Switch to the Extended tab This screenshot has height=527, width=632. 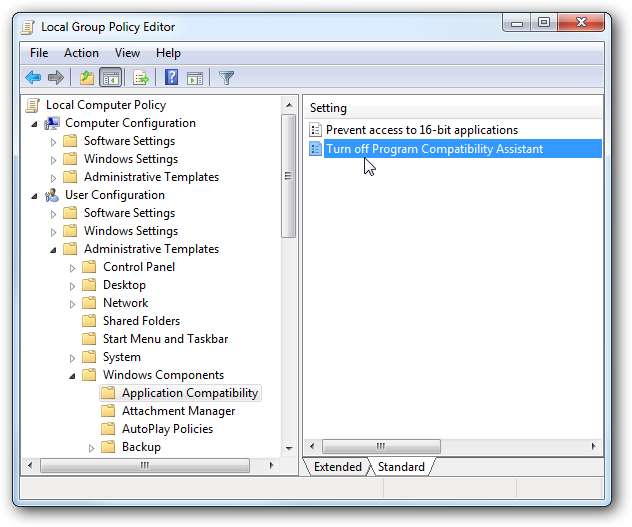click(x=337, y=467)
